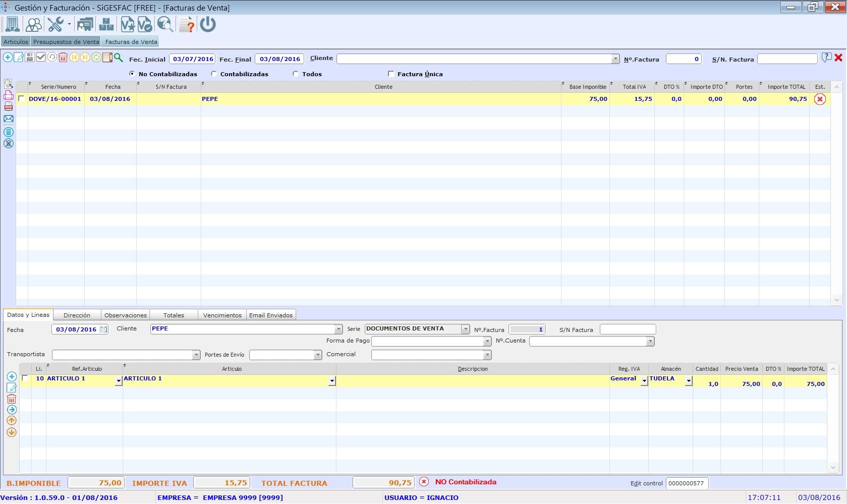This screenshot has height=504, width=847.
Task: Edit the invoice with the pencil icon
Action: 19,58
